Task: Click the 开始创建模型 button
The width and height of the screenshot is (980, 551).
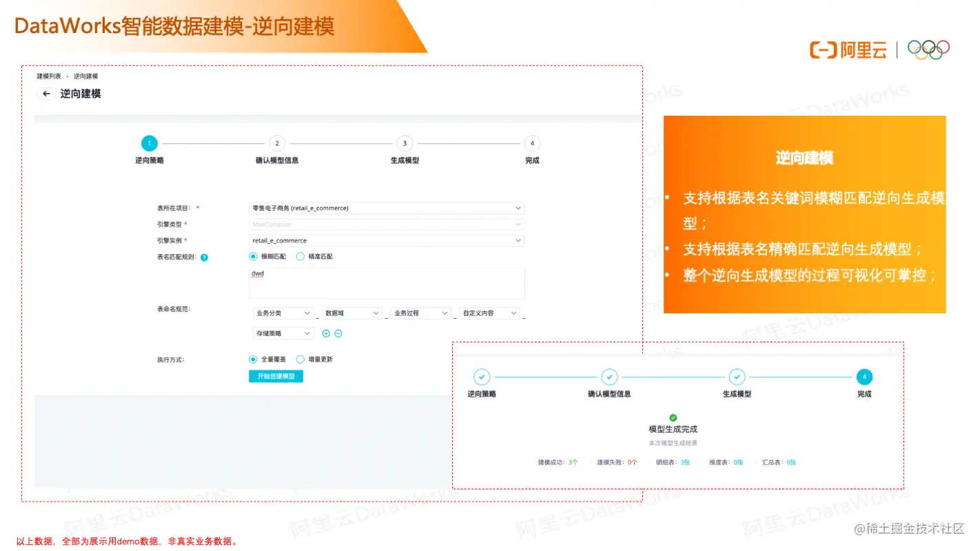Action: point(276,376)
